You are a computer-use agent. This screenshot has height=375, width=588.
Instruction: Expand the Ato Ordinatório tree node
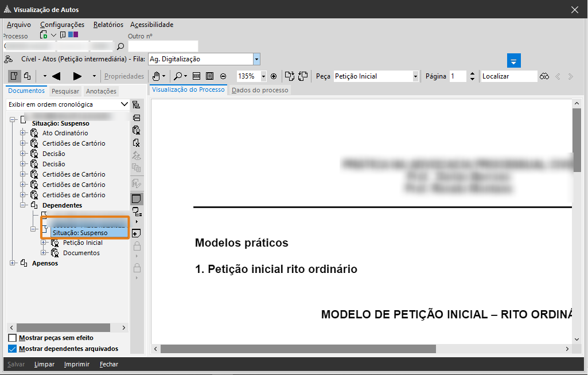pos(23,133)
